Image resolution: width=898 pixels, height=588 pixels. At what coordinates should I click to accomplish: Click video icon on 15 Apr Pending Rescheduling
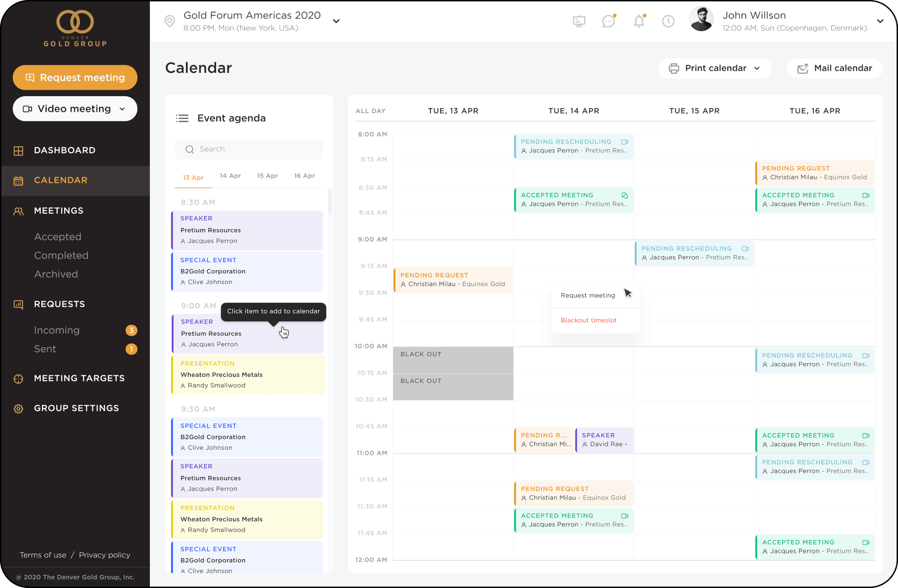[745, 249]
